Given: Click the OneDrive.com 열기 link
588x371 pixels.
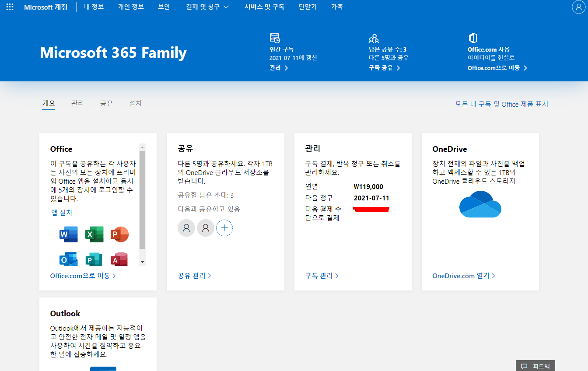Looking at the screenshot, I should (x=464, y=276).
